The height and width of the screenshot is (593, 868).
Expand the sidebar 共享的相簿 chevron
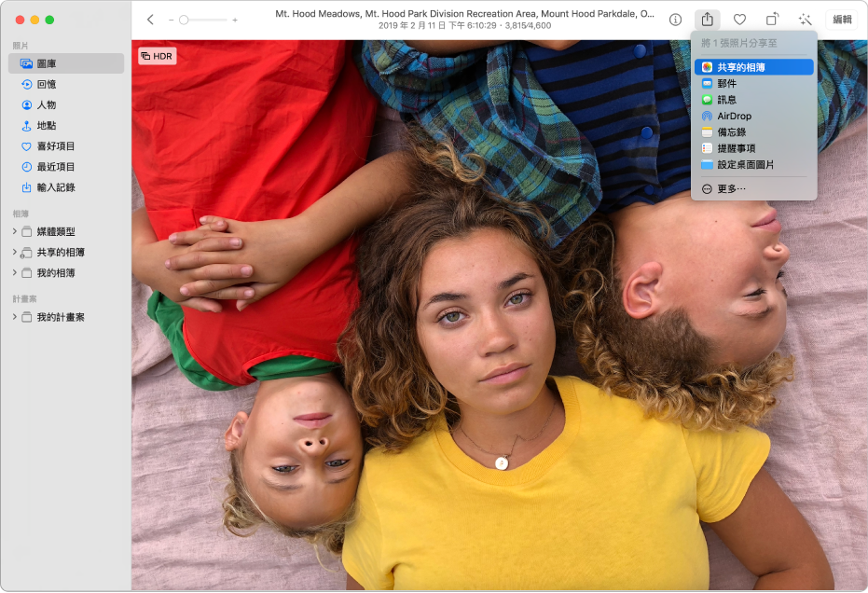click(x=14, y=252)
